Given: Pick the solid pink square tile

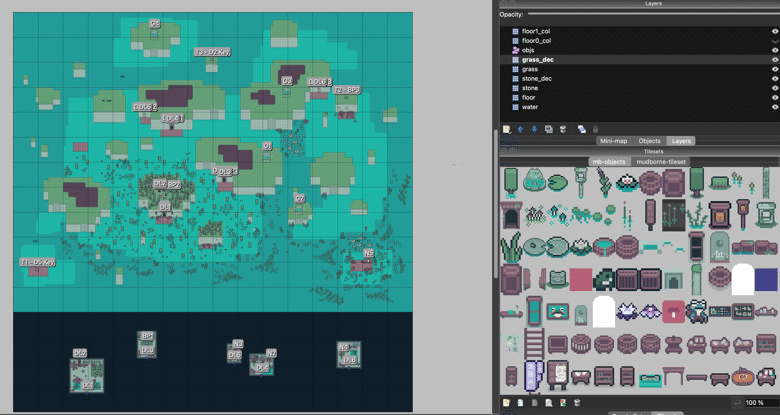Looking at the screenshot, I should (x=581, y=280).
